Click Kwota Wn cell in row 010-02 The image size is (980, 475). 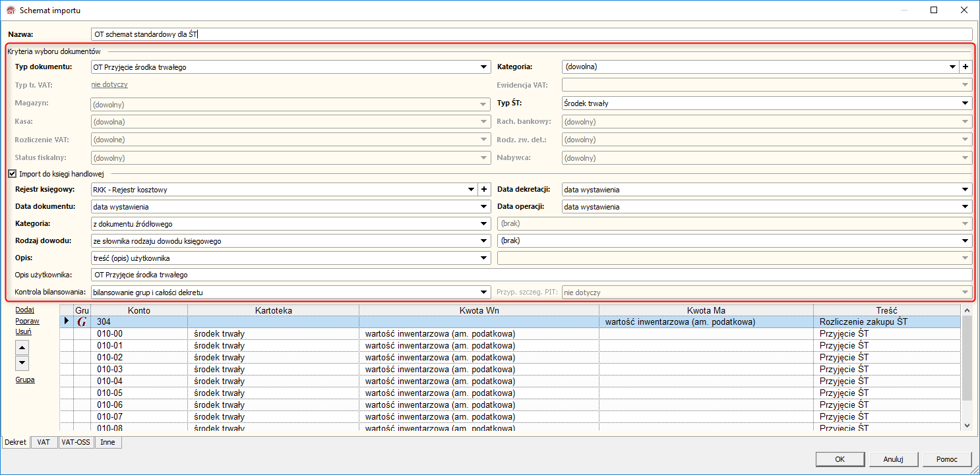[x=479, y=357]
